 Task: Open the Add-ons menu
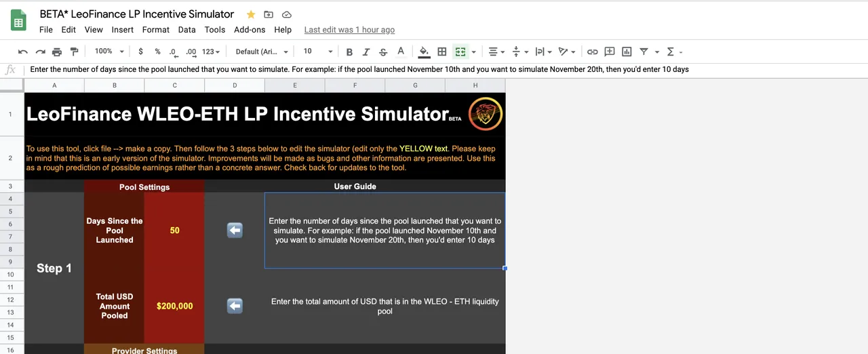250,30
